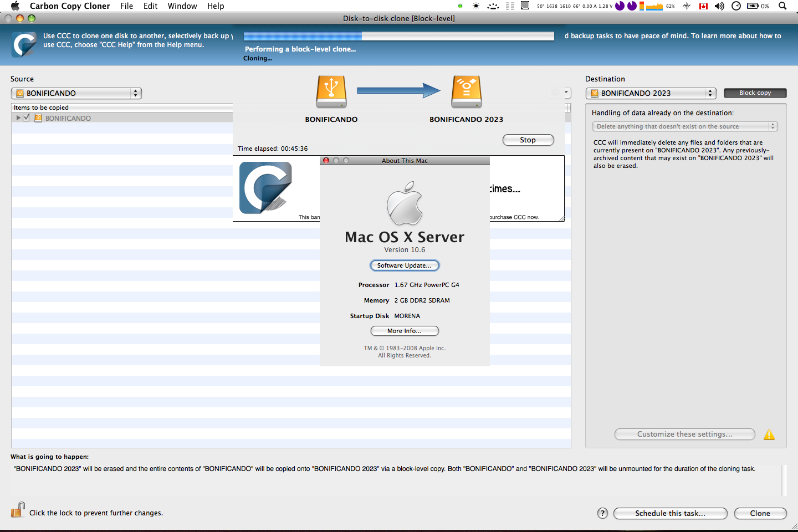The width and height of the screenshot is (798, 532).
Task: Click the Clone button
Action: pos(760,513)
